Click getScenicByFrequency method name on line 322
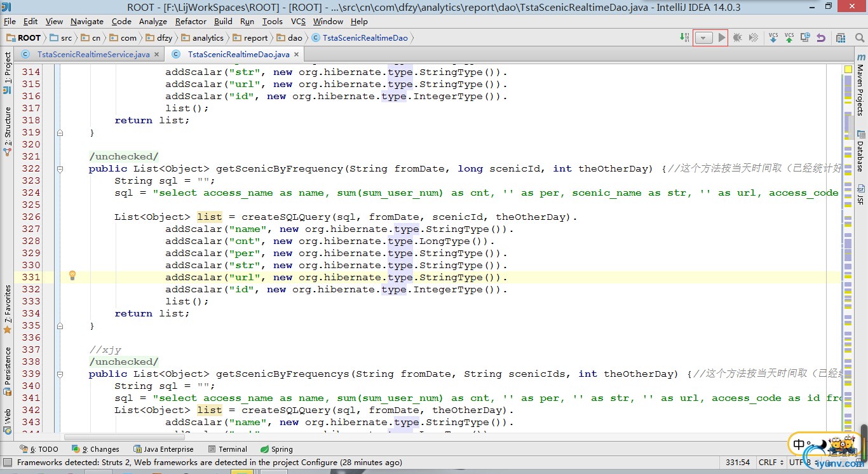The image size is (868, 474). coord(280,168)
